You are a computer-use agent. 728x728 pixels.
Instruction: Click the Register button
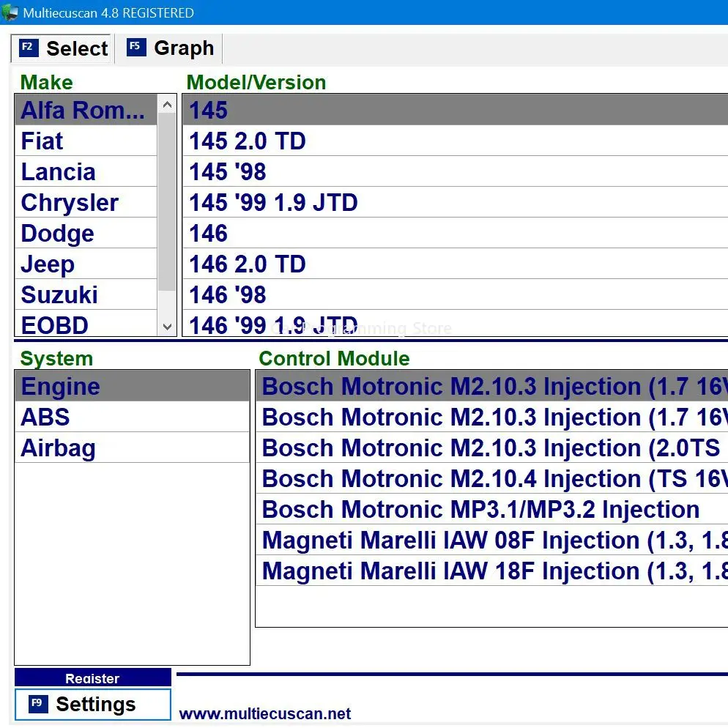[93, 678]
